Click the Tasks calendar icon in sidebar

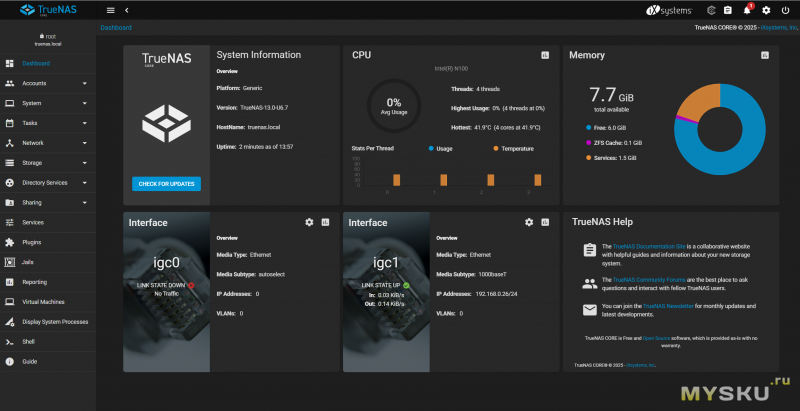point(9,123)
